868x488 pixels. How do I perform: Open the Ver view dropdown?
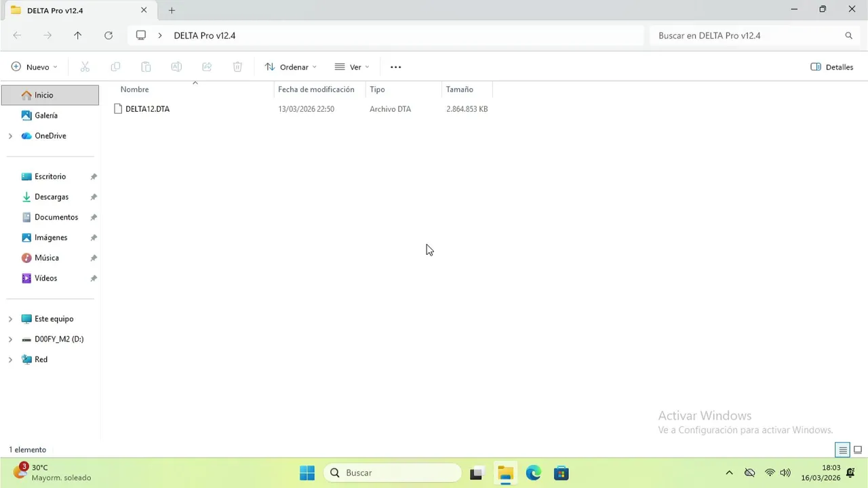coord(352,67)
